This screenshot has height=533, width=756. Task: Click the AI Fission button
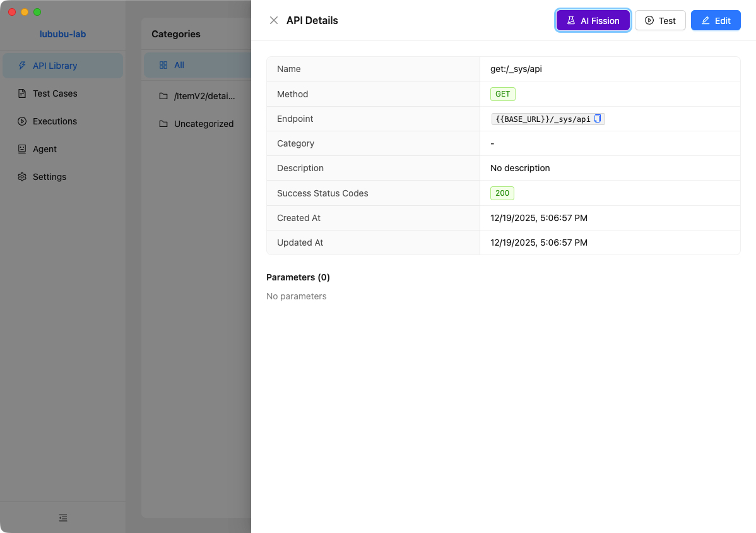[x=593, y=20]
